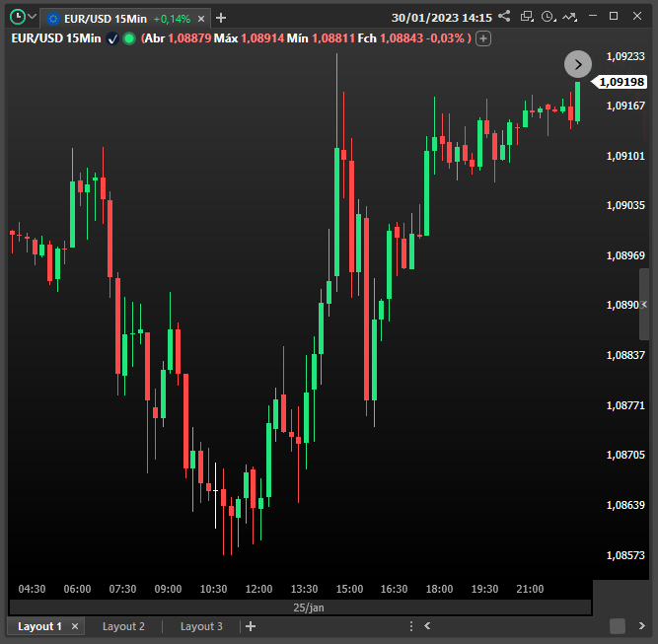Expand the dropdown arrow beside clock logo

33,18
